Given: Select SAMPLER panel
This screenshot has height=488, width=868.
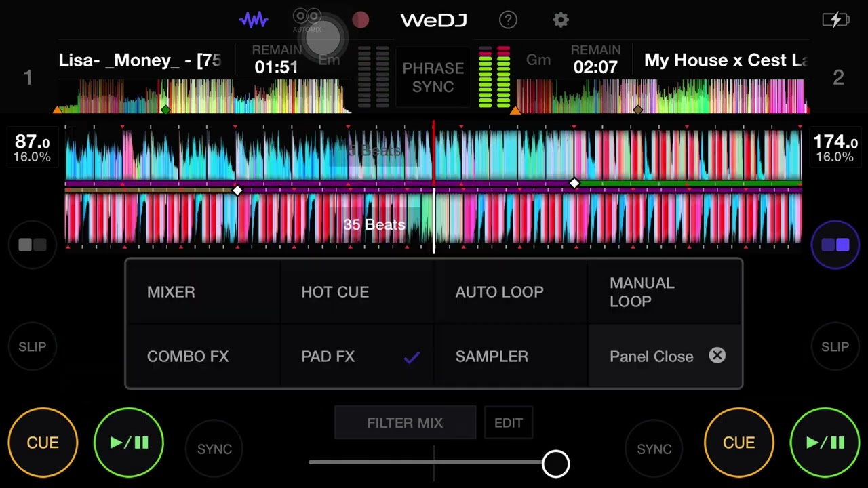Looking at the screenshot, I should pyautogui.click(x=511, y=356).
